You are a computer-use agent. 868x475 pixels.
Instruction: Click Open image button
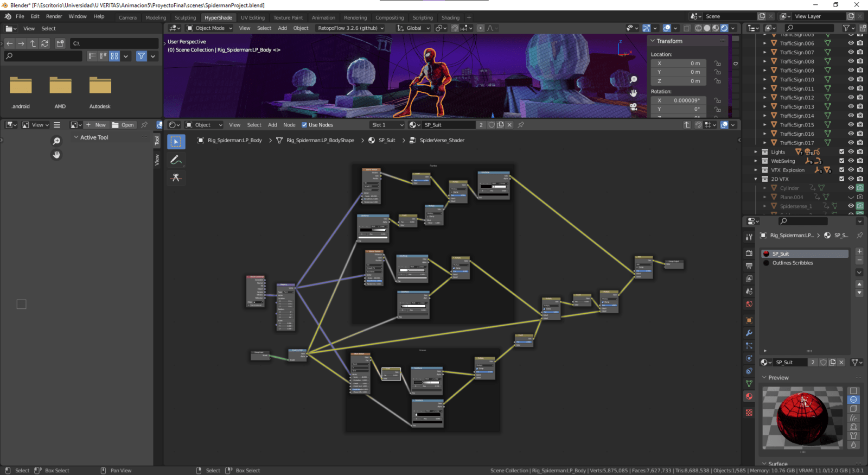click(x=123, y=125)
